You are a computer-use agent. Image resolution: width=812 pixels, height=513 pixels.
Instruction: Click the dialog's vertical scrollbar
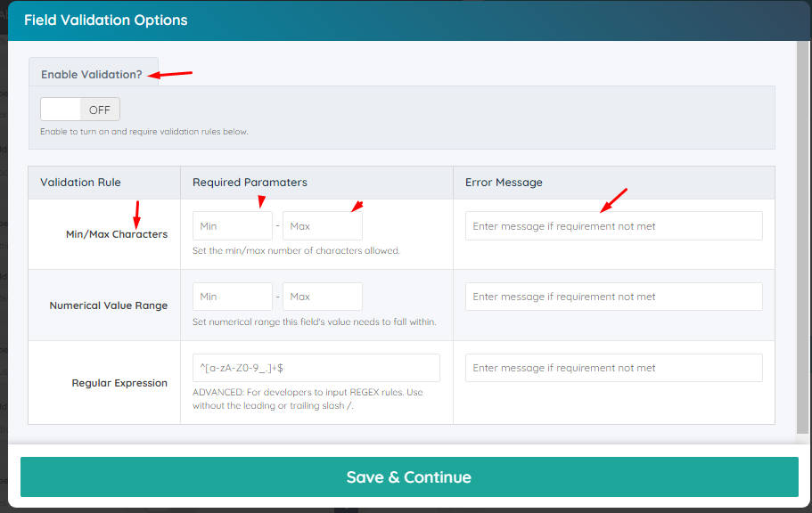(803, 237)
